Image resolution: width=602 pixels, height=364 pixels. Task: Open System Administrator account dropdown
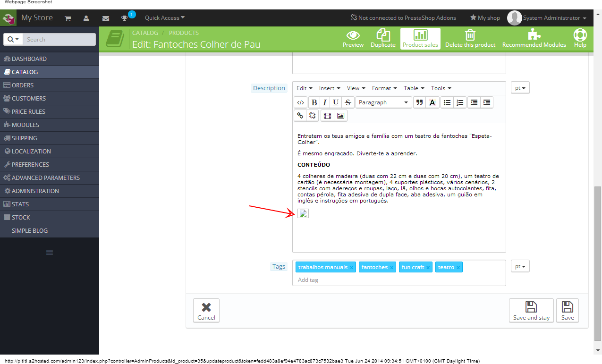point(548,18)
